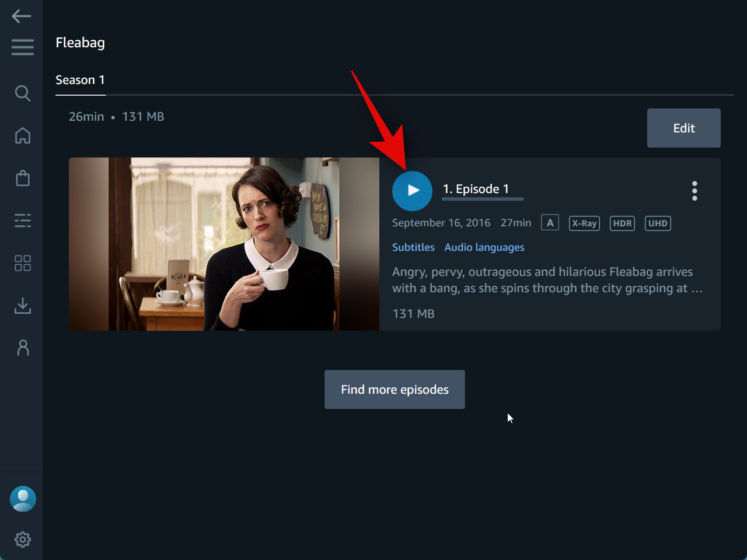Open the Store shopping bag icon
Image resolution: width=747 pixels, height=560 pixels.
(22, 178)
